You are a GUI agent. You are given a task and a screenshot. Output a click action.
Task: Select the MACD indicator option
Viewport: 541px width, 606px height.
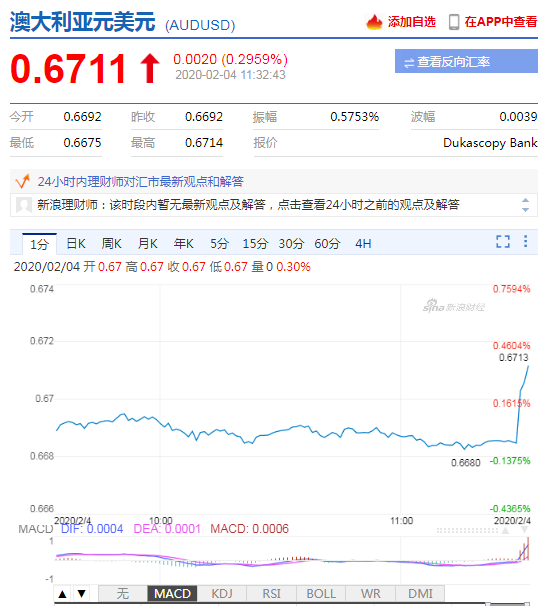coord(172,594)
